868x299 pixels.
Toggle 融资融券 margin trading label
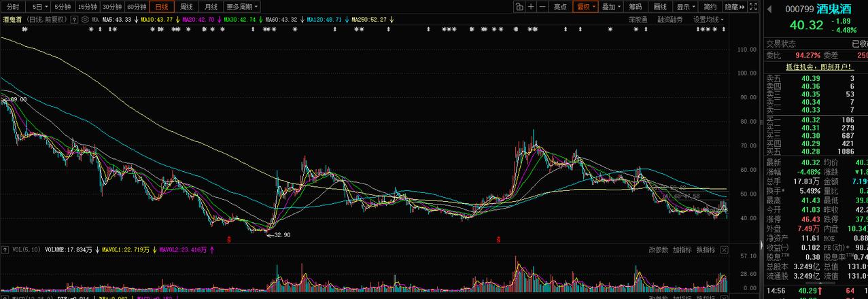point(670,20)
